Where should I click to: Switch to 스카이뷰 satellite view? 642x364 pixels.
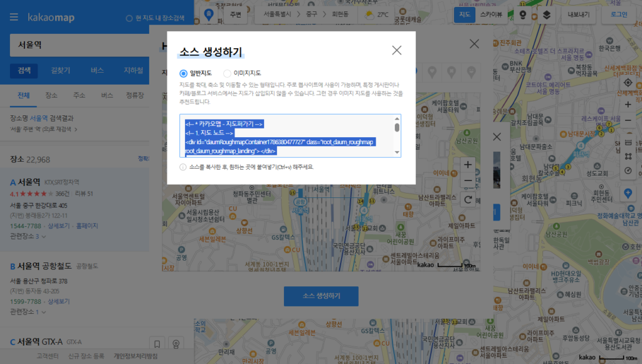click(x=491, y=15)
